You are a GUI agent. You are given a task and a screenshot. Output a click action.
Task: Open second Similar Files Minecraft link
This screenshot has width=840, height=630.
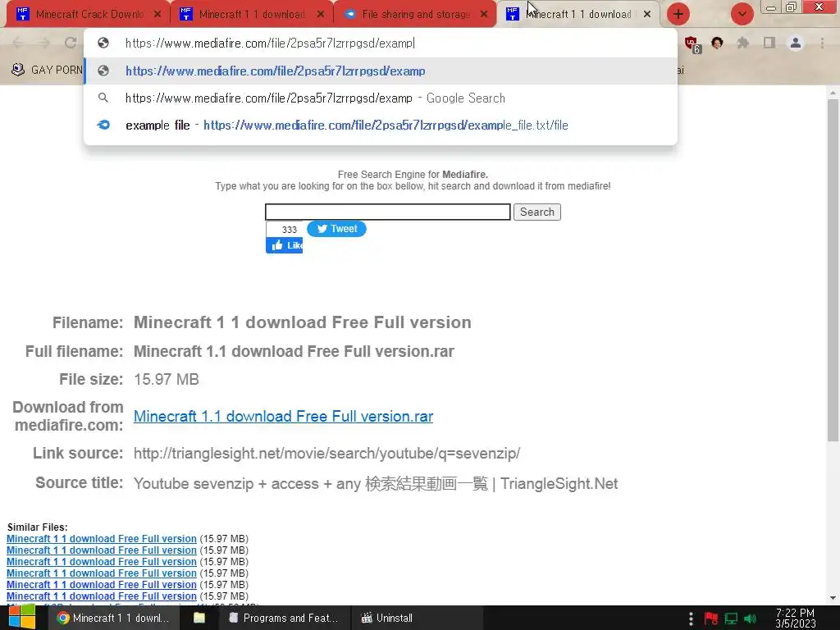pos(102,550)
